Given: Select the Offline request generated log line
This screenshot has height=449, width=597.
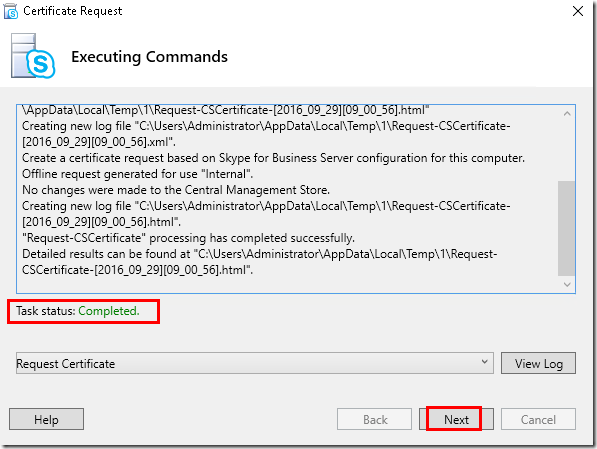Looking at the screenshot, I should [x=137, y=174].
